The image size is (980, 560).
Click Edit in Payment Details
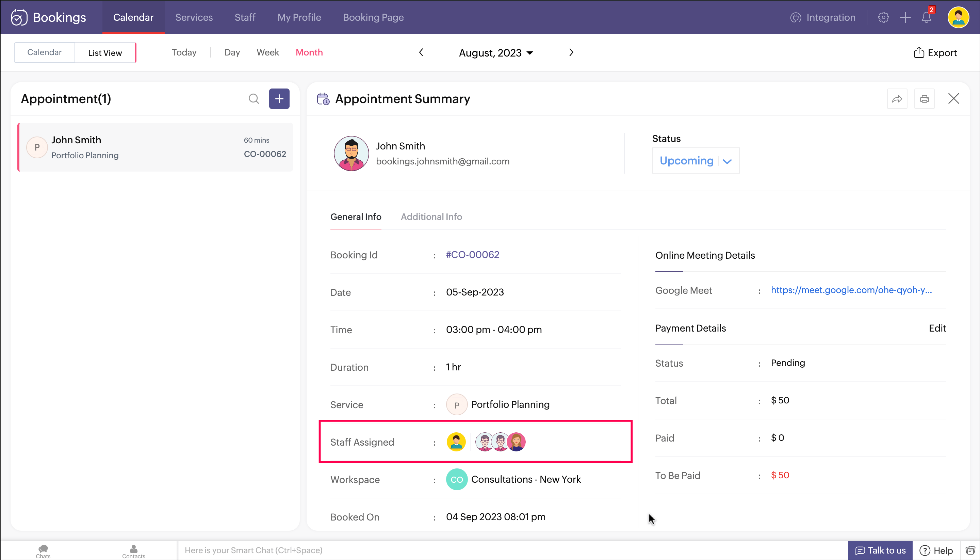pyautogui.click(x=937, y=328)
